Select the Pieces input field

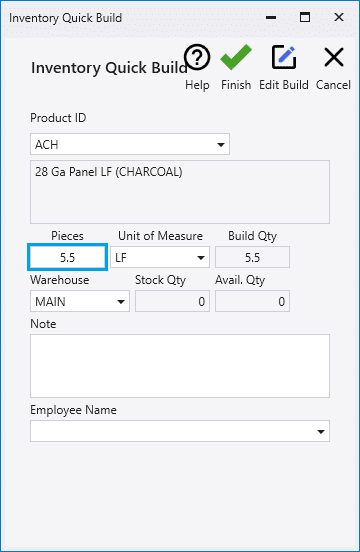pyautogui.click(x=67, y=257)
